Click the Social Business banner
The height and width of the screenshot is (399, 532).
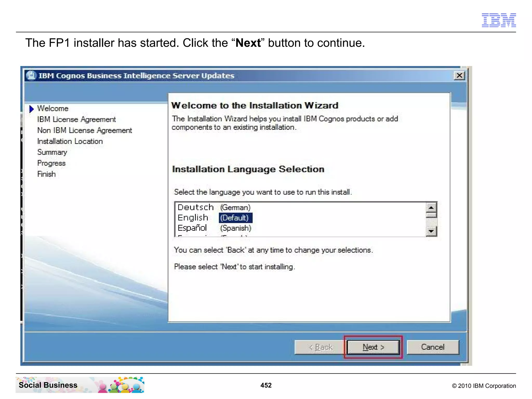pyautogui.click(x=80, y=385)
